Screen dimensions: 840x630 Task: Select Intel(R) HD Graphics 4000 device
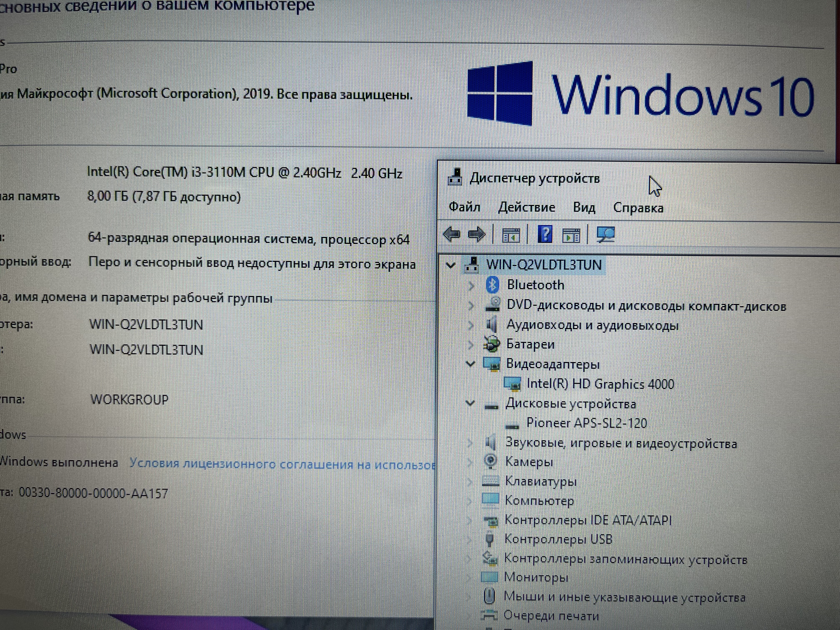click(x=600, y=384)
